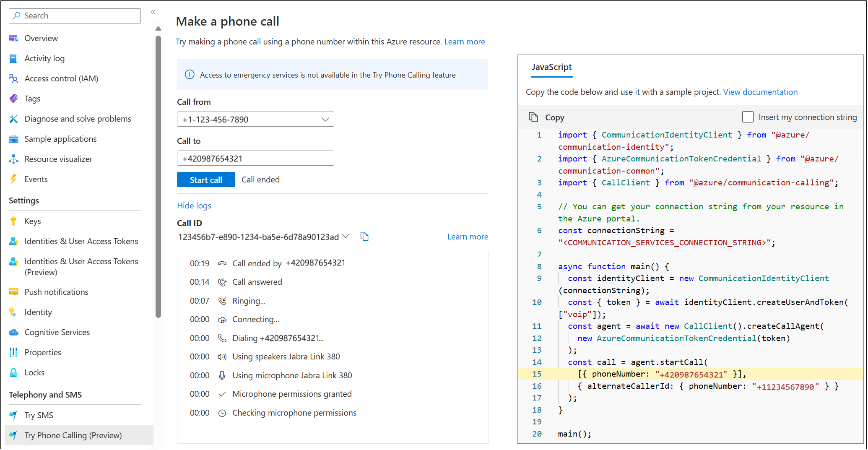Copy the Call ID with copy icon

pyautogui.click(x=364, y=237)
